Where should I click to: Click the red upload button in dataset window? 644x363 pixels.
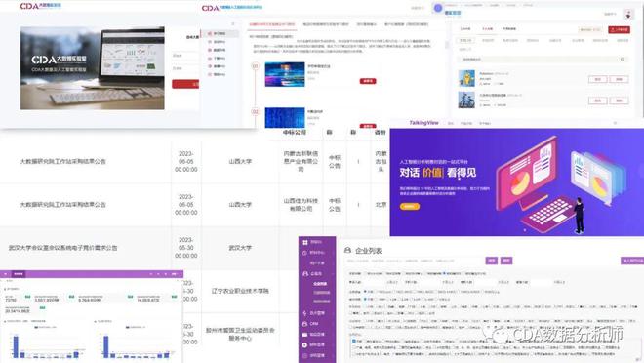(x=619, y=29)
